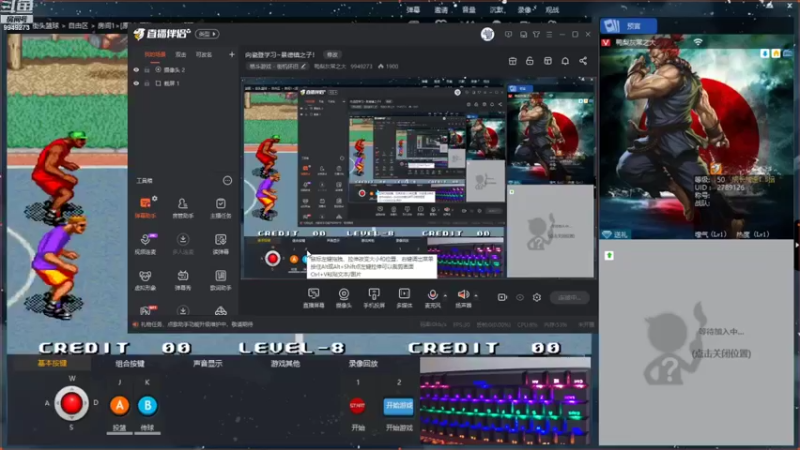This screenshot has height=450, width=800.
Task: Click the share icon above the preview
Action: [x=583, y=61]
